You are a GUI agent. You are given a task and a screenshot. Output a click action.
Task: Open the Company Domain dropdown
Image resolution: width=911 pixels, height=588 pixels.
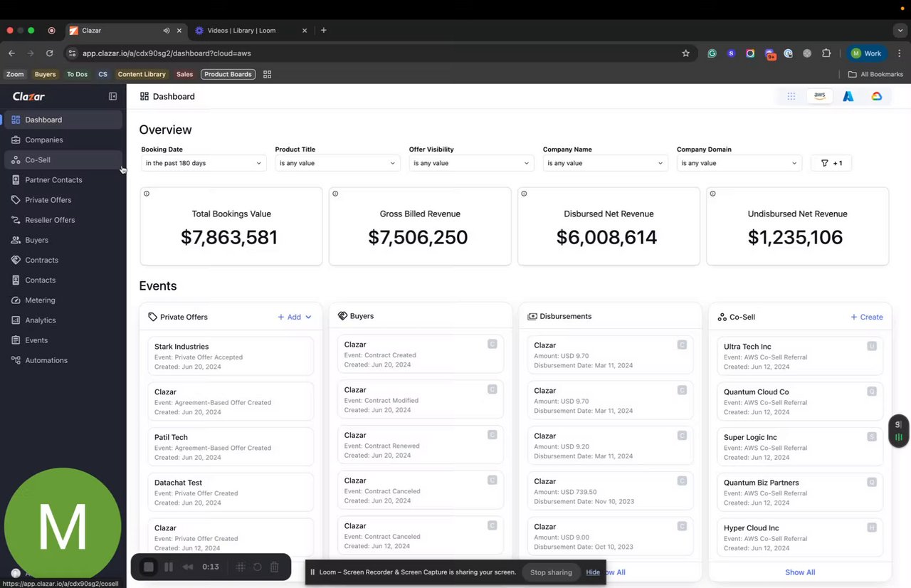pyautogui.click(x=739, y=163)
